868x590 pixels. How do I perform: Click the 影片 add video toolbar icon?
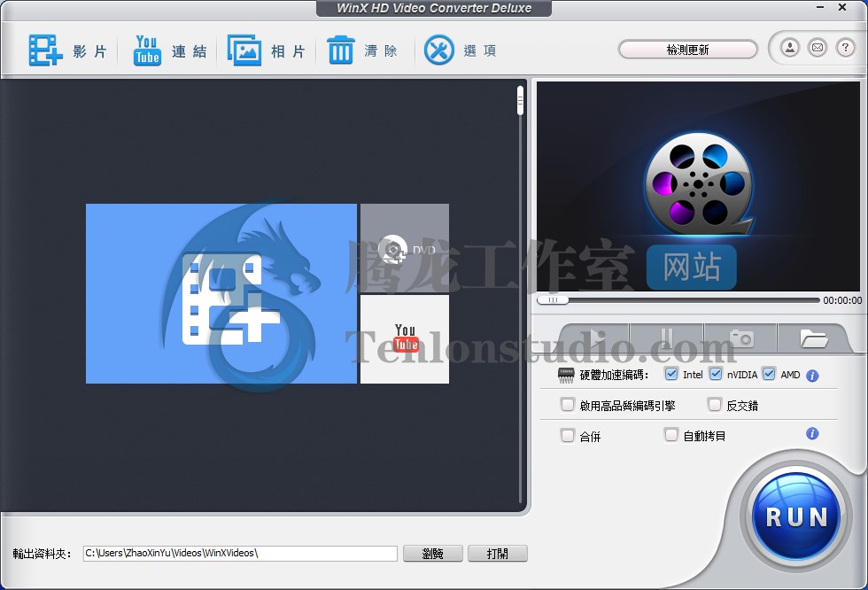[45, 50]
